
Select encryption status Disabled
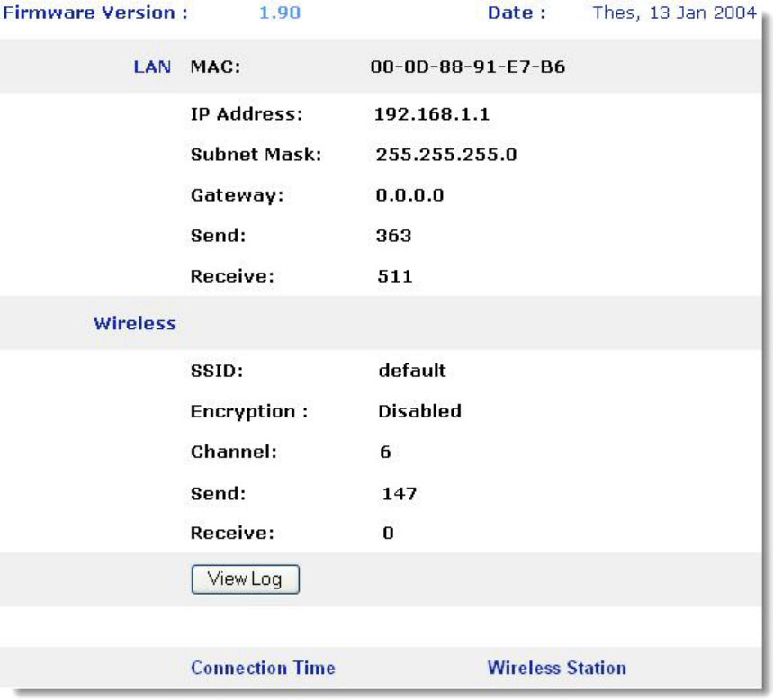pyautogui.click(x=419, y=411)
